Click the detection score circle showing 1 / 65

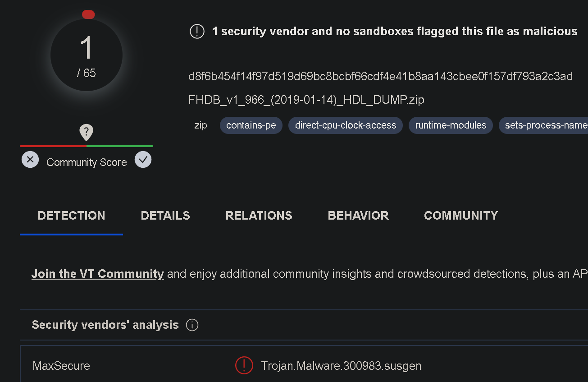pyautogui.click(x=87, y=55)
